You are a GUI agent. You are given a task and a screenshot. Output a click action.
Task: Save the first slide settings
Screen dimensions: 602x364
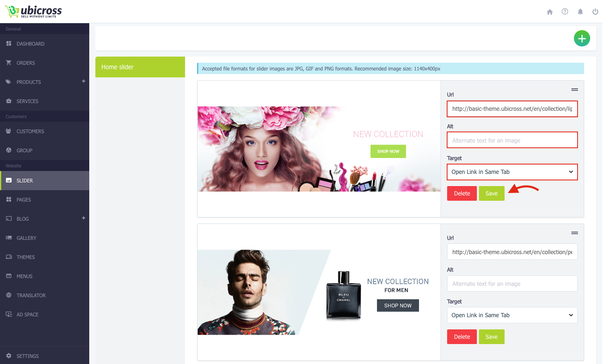pyautogui.click(x=492, y=193)
